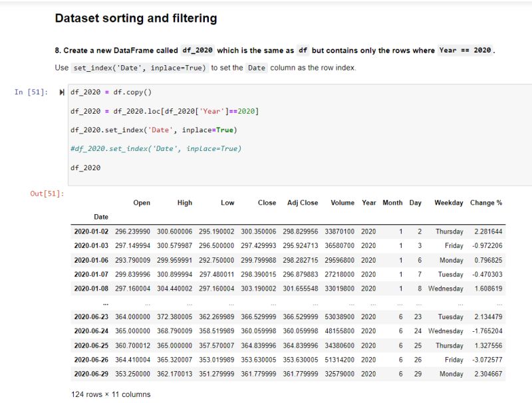Select the 2020-06-29 row index
The image size is (532, 403).
[x=91, y=374]
